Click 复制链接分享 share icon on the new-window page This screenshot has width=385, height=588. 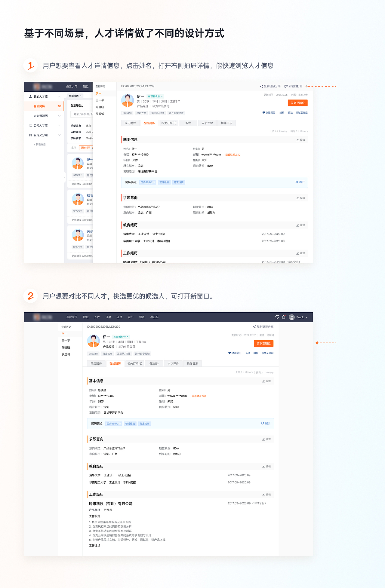click(254, 327)
